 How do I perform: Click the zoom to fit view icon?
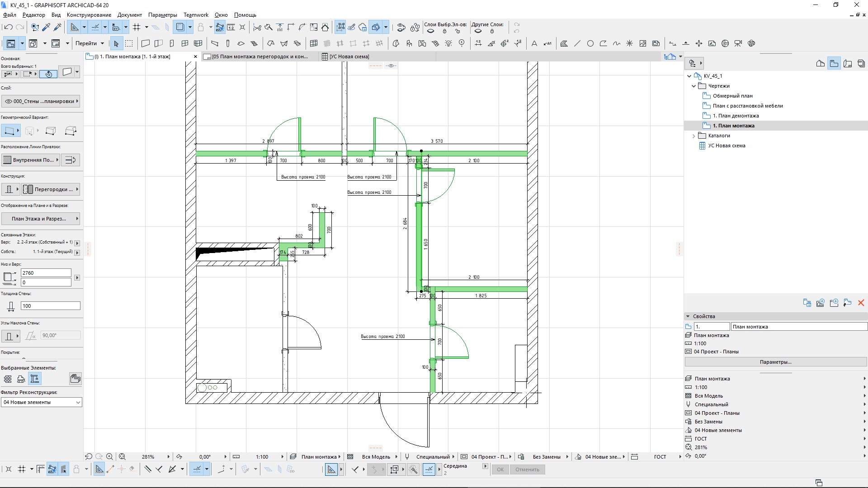123,456
